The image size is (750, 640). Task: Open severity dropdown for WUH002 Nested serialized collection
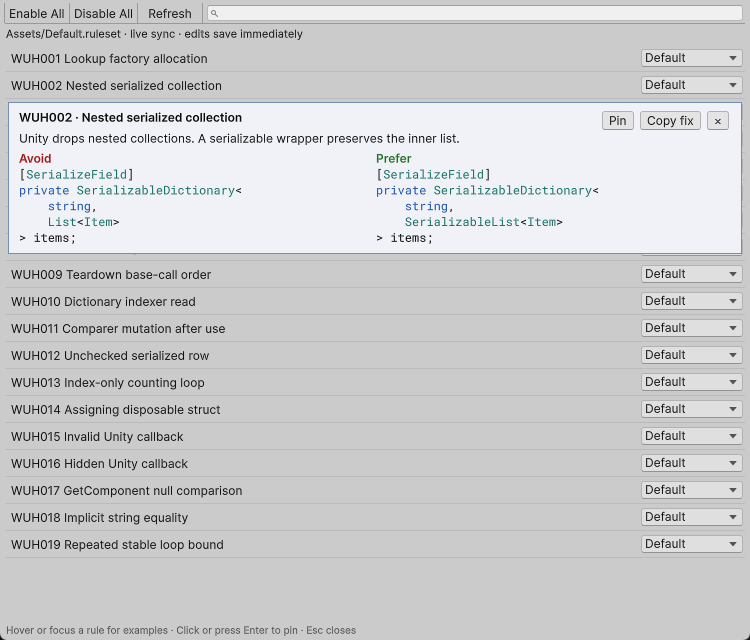[x=691, y=85]
